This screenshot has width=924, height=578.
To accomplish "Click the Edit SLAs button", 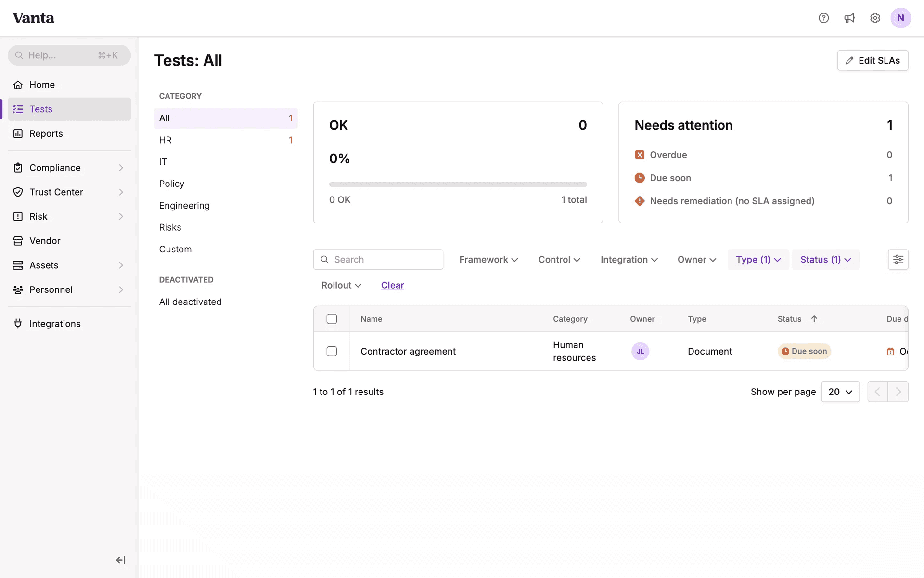I will [x=873, y=60].
